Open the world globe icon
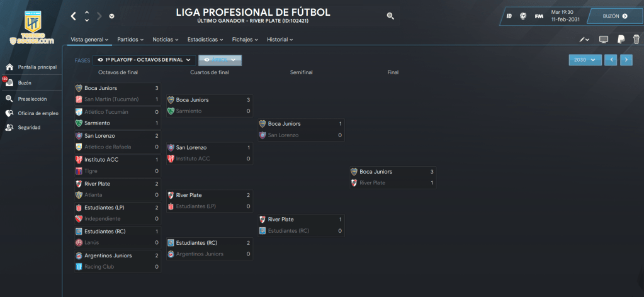This screenshot has width=644, height=297. pos(523,16)
